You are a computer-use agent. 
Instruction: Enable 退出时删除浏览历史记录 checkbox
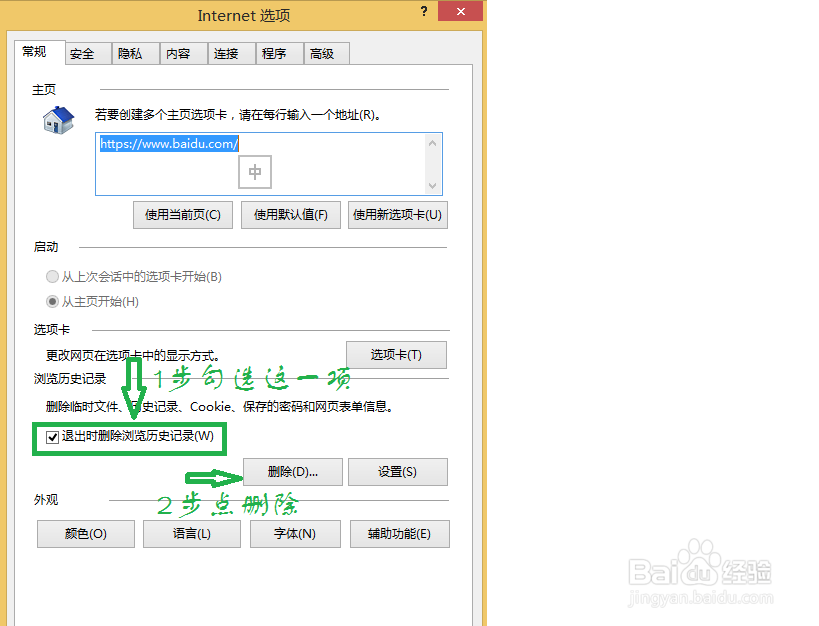tap(51, 437)
